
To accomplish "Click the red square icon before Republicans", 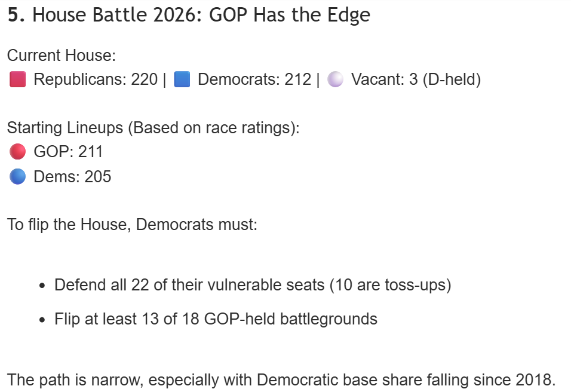I will [18, 79].
